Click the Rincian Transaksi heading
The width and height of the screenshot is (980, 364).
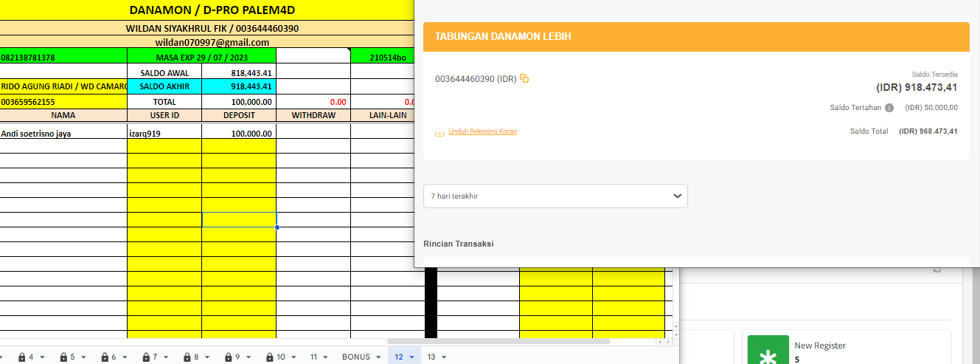(x=459, y=244)
